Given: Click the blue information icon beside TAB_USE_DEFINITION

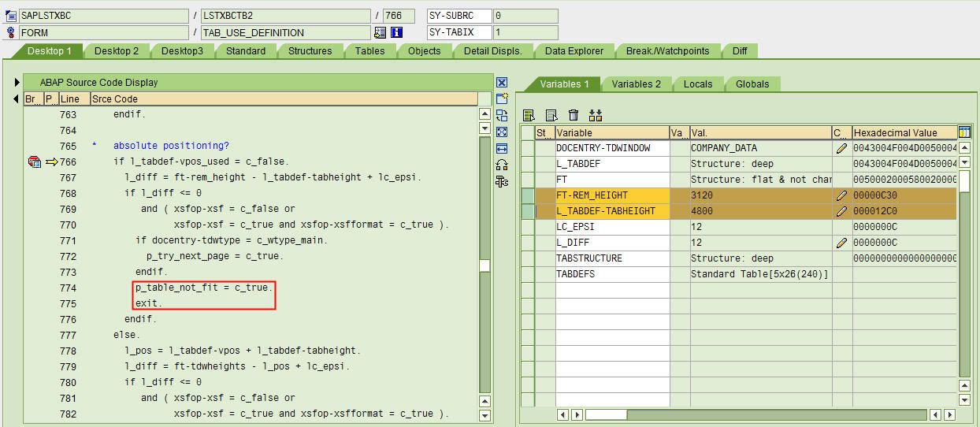Looking at the screenshot, I should pos(396,33).
